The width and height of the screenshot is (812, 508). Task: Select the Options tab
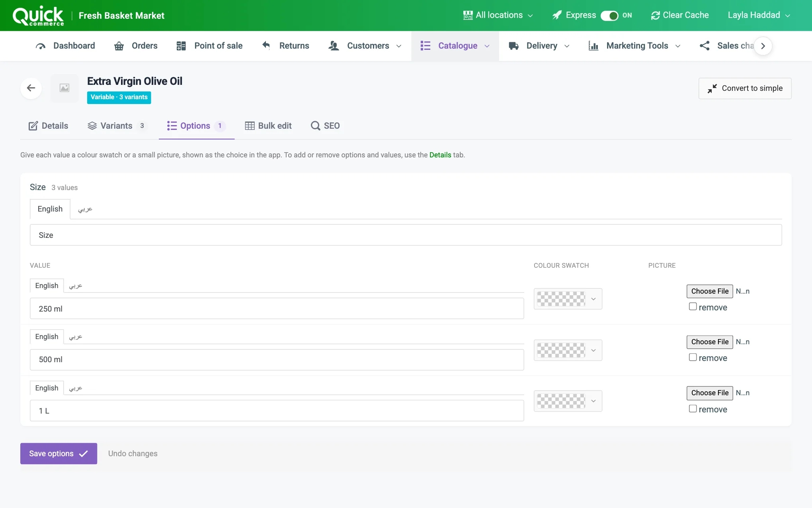[196, 126]
